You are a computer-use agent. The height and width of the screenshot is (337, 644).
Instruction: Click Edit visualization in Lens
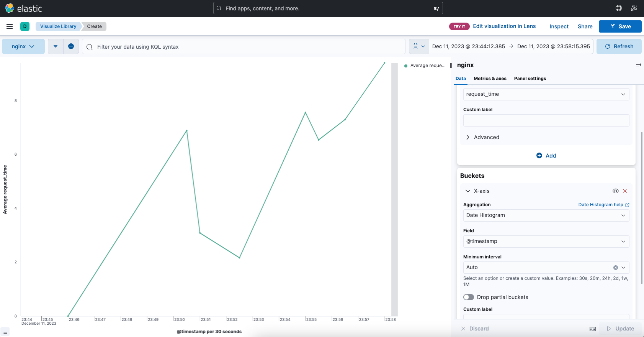point(504,26)
